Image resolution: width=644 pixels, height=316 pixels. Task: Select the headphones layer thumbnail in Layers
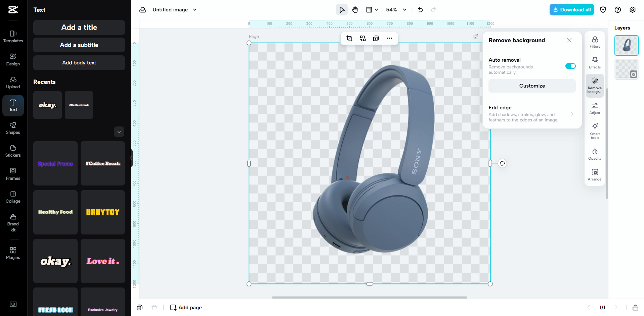[626, 45]
